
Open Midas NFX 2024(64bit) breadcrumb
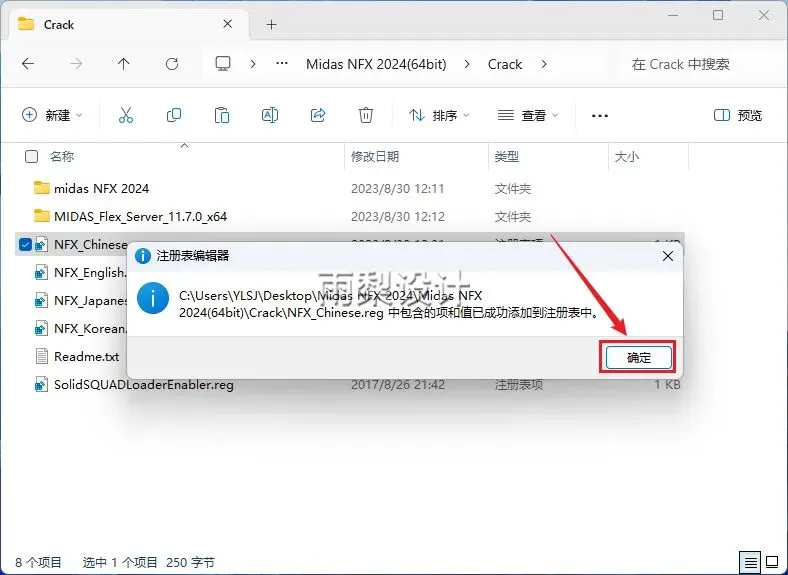tap(376, 64)
